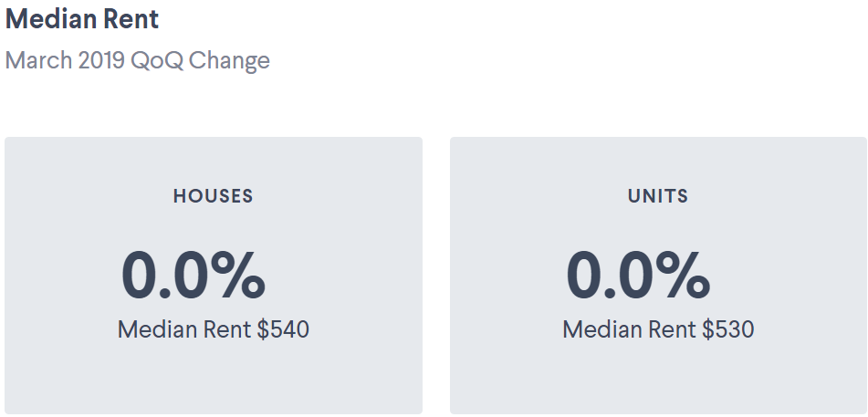Click the UNITS card label
The image size is (868, 417).
coord(658,196)
